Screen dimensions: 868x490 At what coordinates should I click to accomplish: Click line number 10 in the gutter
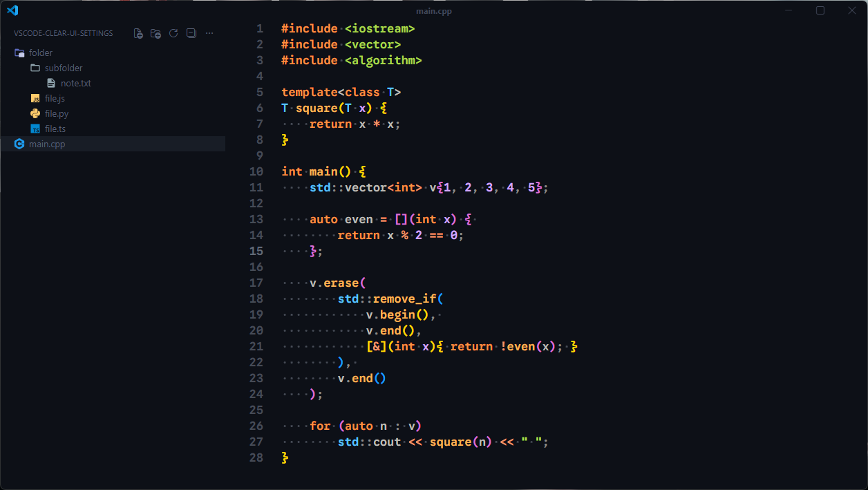(256, 171)
